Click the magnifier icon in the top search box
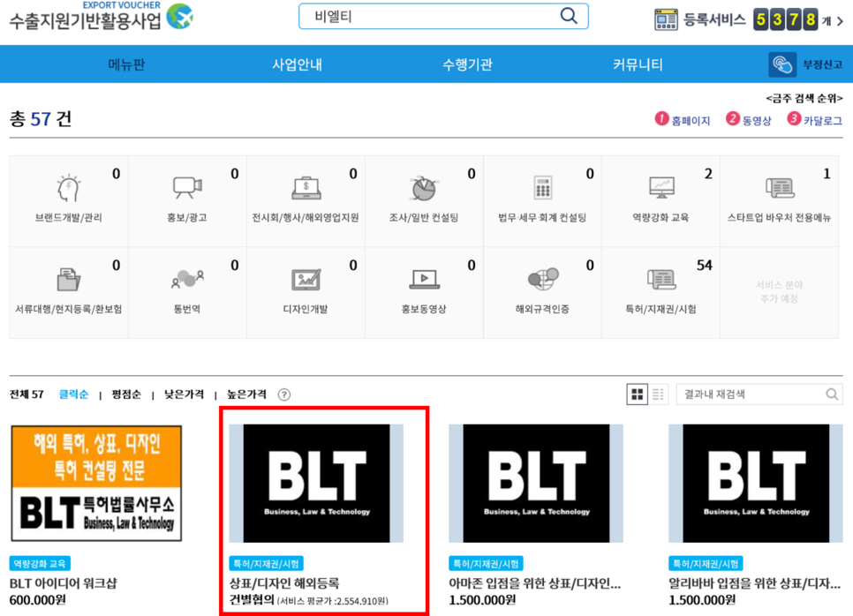 pyautogui.click(x=569, y=16)
